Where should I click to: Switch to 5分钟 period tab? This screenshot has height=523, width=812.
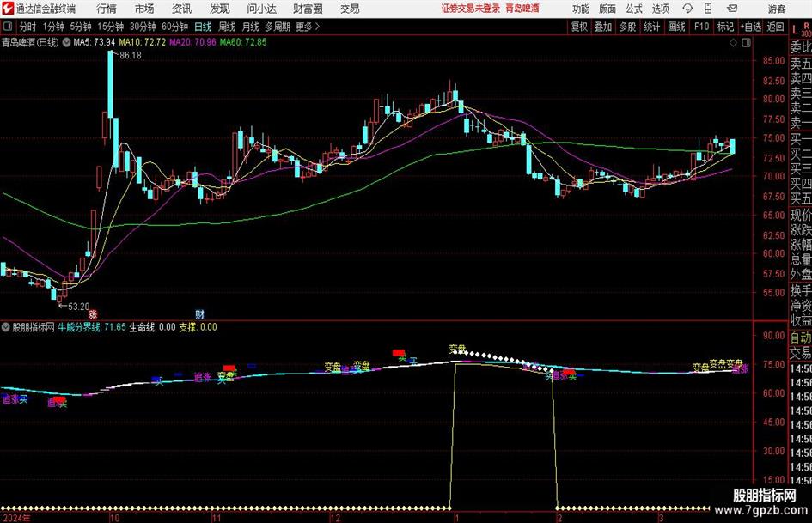tap(80, 27)
